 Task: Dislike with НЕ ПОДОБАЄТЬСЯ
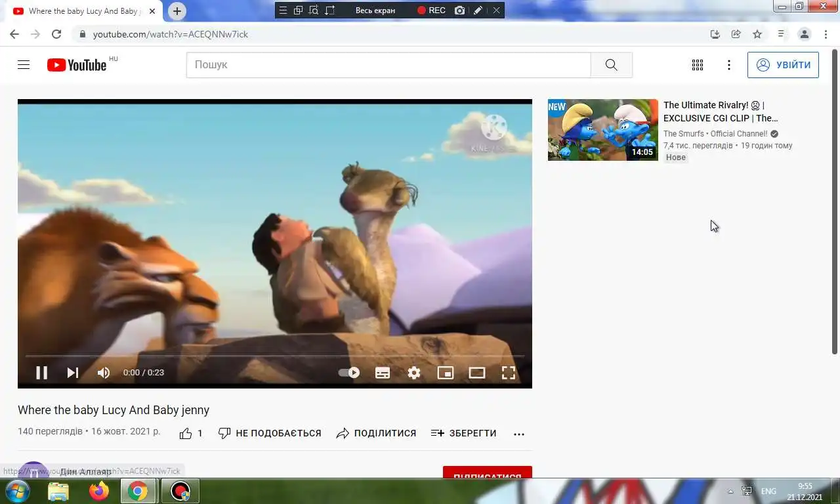pyautogui.click(x=270, y=433)
